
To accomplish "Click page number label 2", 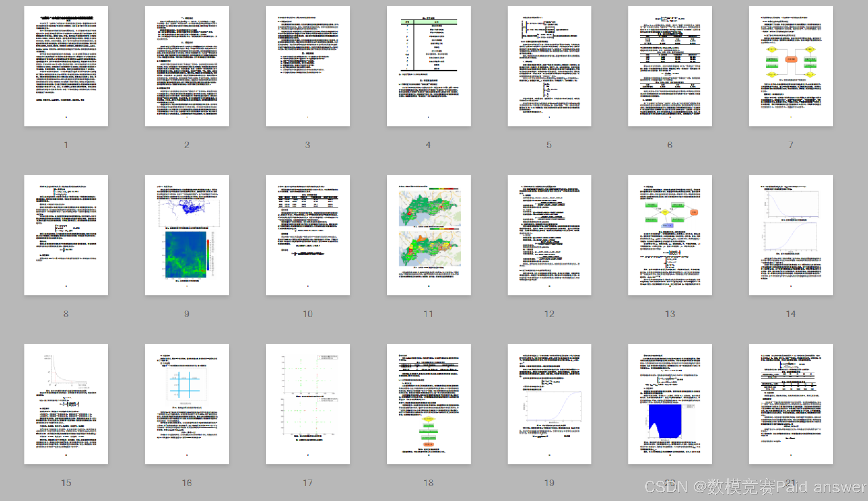I will [x=187, y=145].
